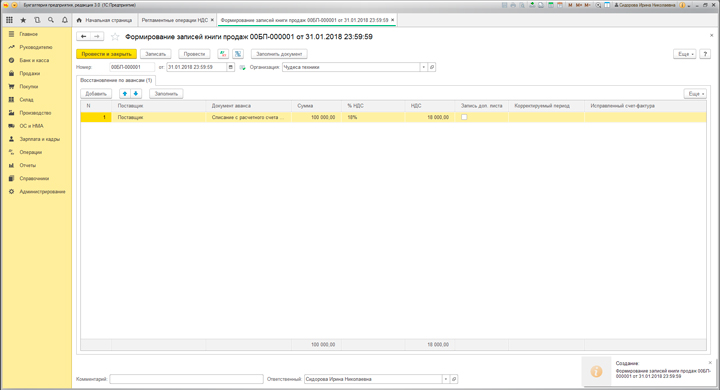
Task: Open the Справочники section
Action: click(34, 178)
